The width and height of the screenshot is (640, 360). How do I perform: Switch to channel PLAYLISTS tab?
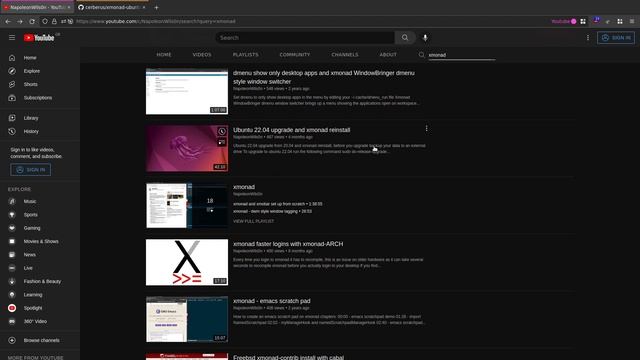(245, 55)
